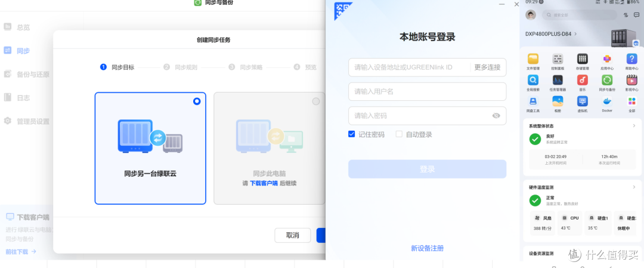
Task: Click 03-02 20:49 上次开机时间 value
Action: pos(556,156)
